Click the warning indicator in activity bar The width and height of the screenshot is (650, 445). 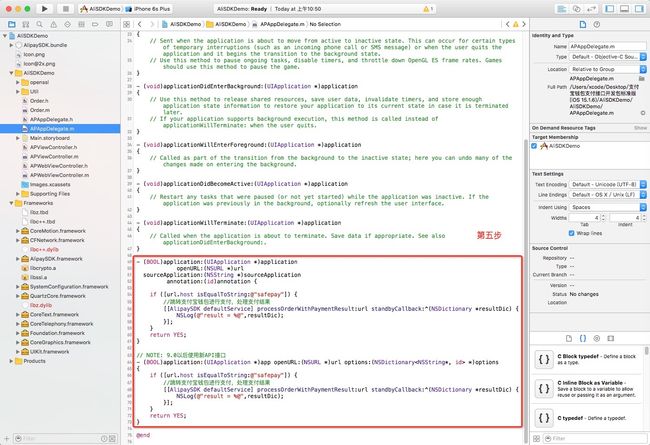click(x=428, y=9)
